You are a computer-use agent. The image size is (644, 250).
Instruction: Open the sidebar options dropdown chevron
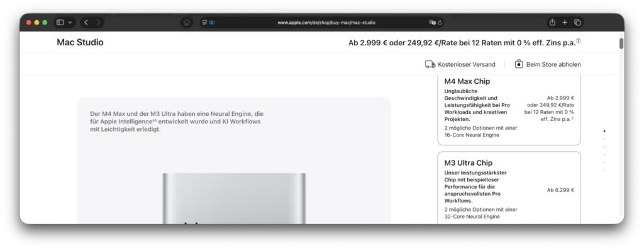pos(70,23)
